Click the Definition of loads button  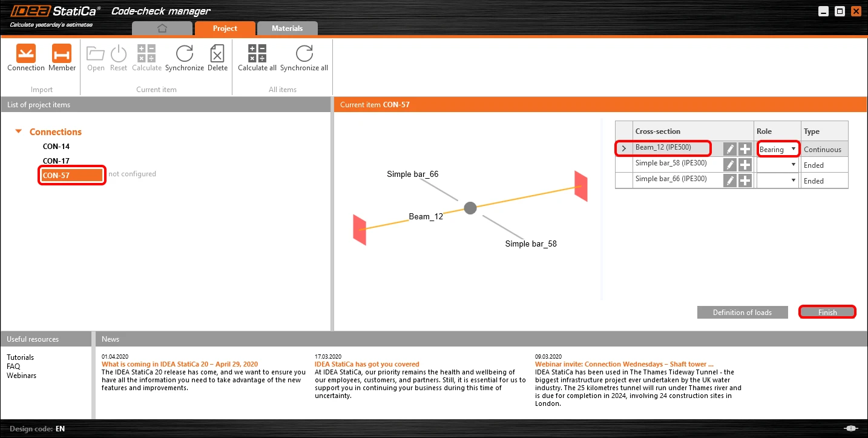[x=742, y=313]
